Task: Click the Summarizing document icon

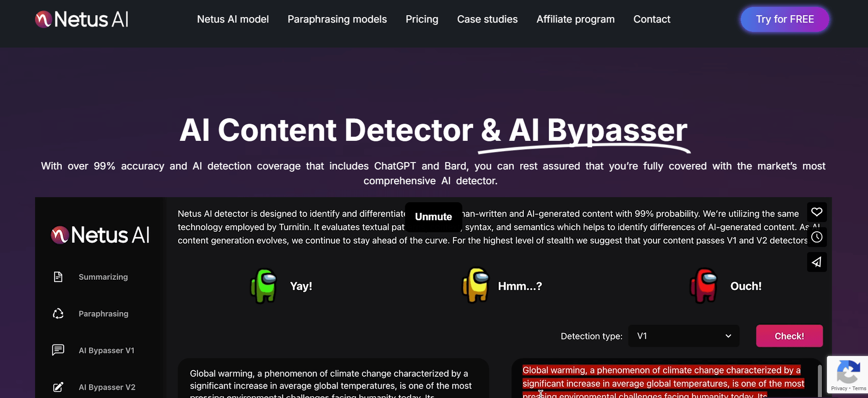Action: pos(58,277)
